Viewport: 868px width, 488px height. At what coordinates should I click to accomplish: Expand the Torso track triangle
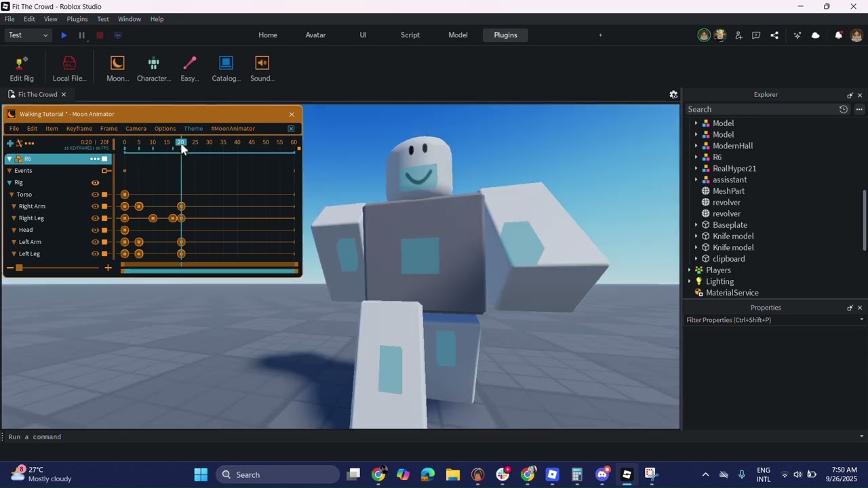12,195
